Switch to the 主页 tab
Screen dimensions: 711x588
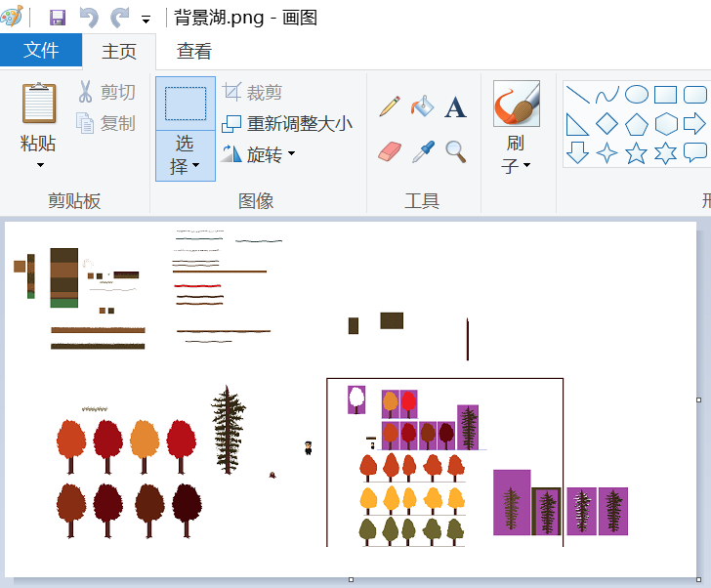click(x=119, y=51)
